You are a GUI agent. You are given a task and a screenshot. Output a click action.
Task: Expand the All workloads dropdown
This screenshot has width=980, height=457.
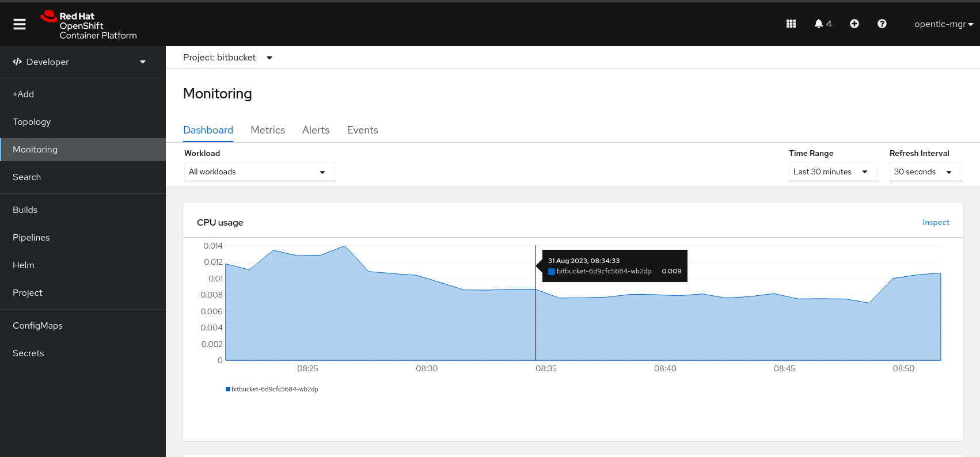coord(259,172)
